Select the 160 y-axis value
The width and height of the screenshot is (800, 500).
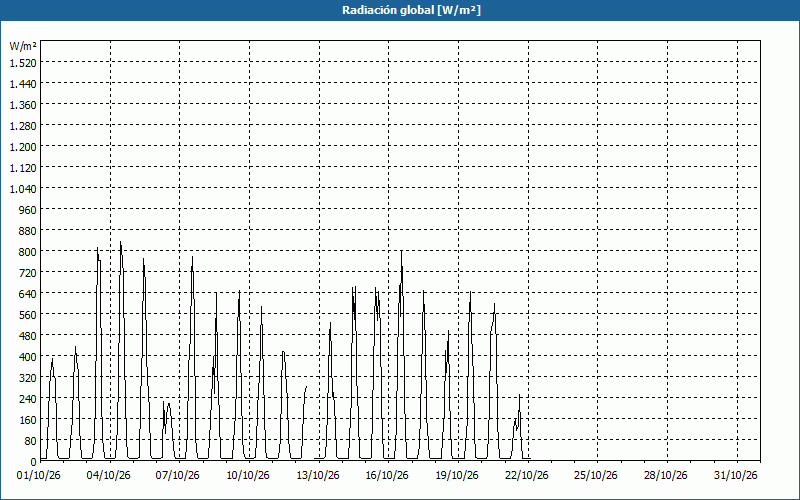coord(28,420)
